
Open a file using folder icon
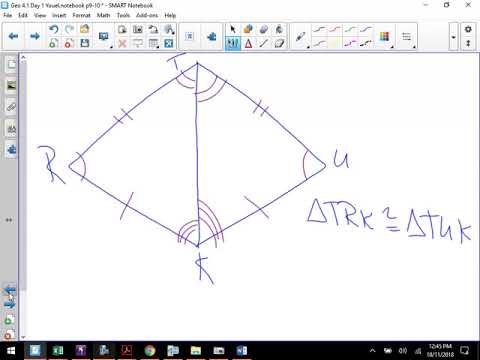pos(85,29)
